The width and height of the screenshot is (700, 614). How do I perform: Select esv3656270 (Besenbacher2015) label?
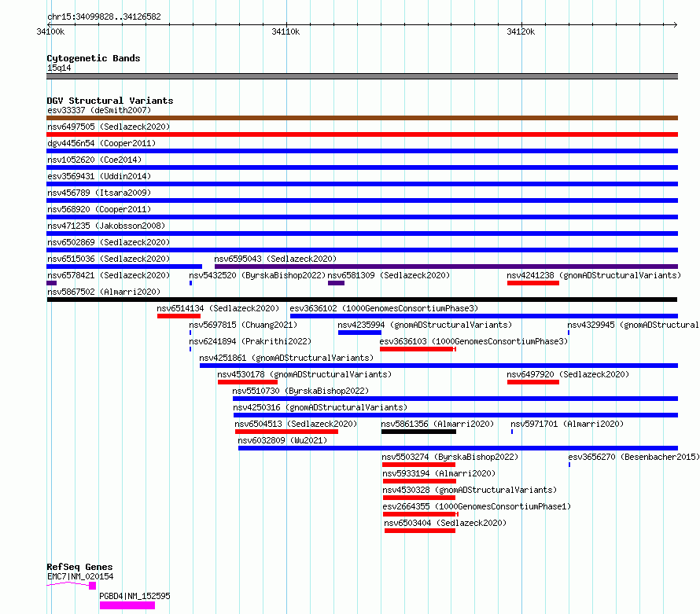click(x=633, y=457)
